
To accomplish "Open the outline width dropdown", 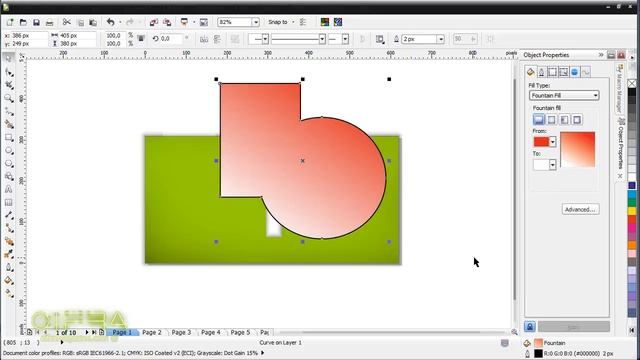I will coord(440,39).
